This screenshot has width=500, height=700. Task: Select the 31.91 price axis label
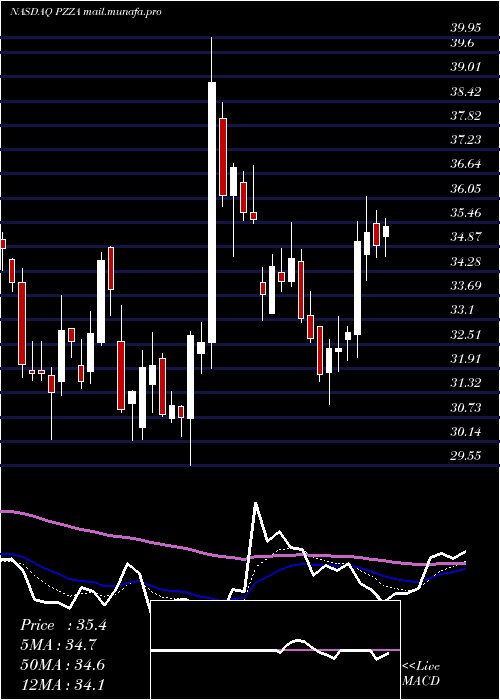(x=466, y=358)
